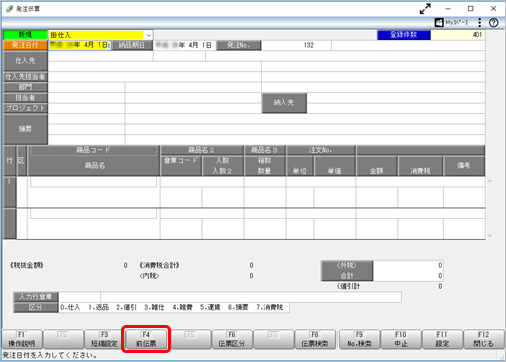Click the 発注No. field showing 132
The width and height of the screenshot is (506, 362).
pyautogui.click(x=296, y=45)
